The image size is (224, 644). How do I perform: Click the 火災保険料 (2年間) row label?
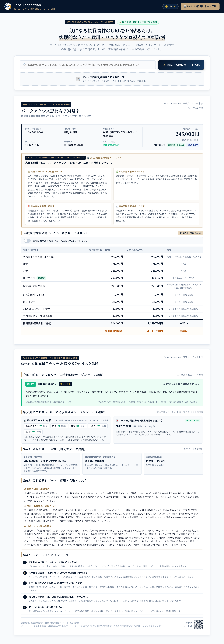point(34,295)
